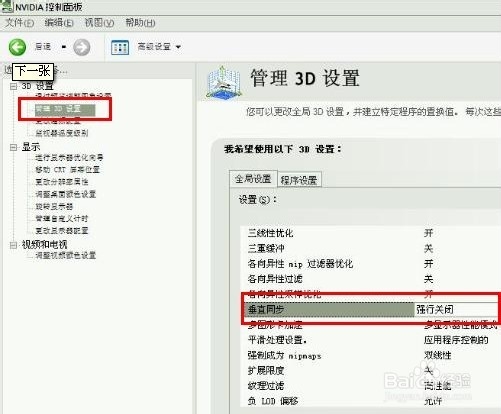This screenshot has width=501, height=414.
Task: Select the 扩展限度 setting row
Action: tap(370, 370)
